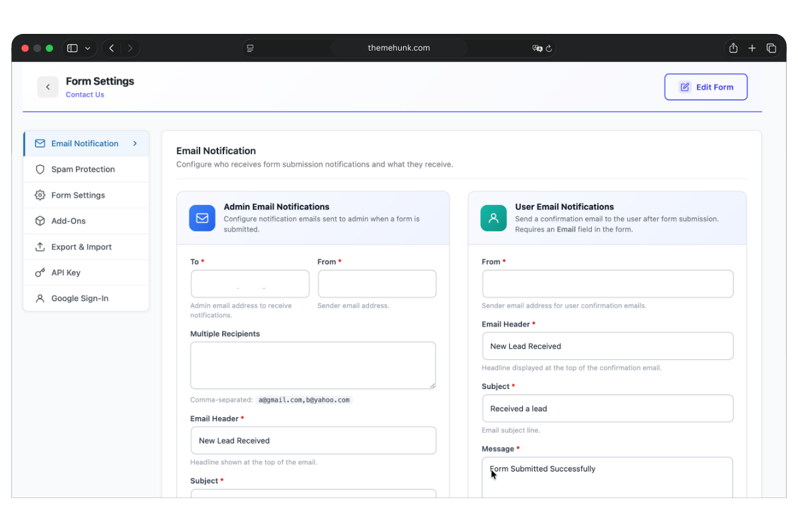Select the Email Notification tab
This screenshot has height=532, width=798.
(x=86, y=144)
